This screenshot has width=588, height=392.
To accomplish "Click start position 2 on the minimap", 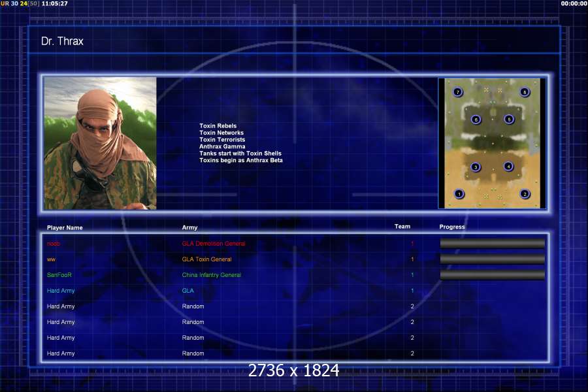I will (525, 194).
